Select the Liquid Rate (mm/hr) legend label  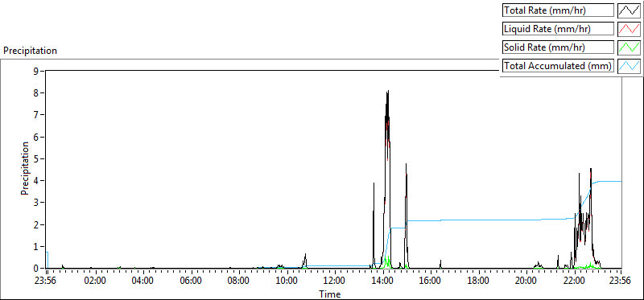click(558, 29)
